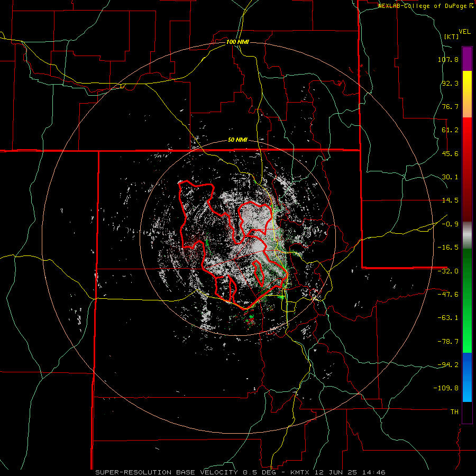Click the -32.0 velocity scale value
Viewport: 476px width, 476px height.
point(448,271)
